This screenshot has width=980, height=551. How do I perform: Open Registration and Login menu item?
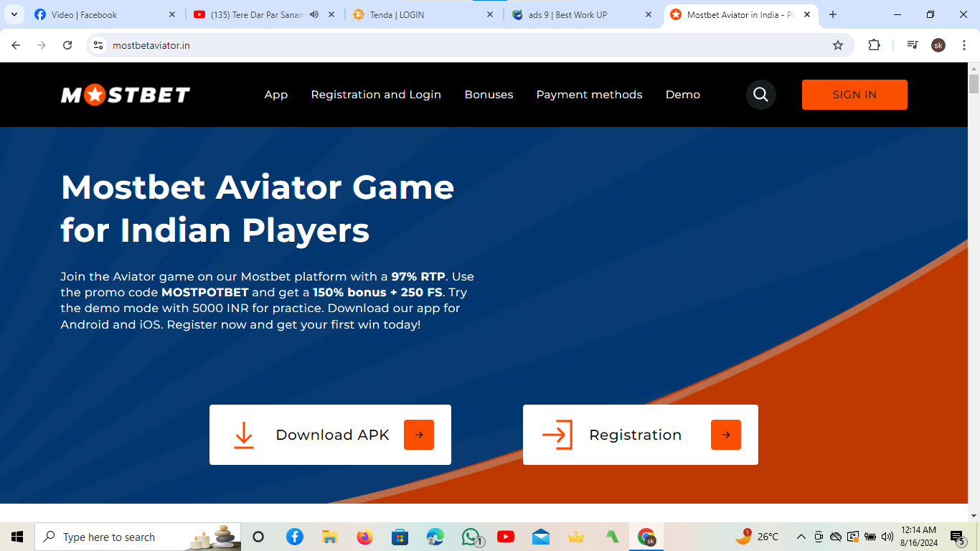click(x=376, y=95)
